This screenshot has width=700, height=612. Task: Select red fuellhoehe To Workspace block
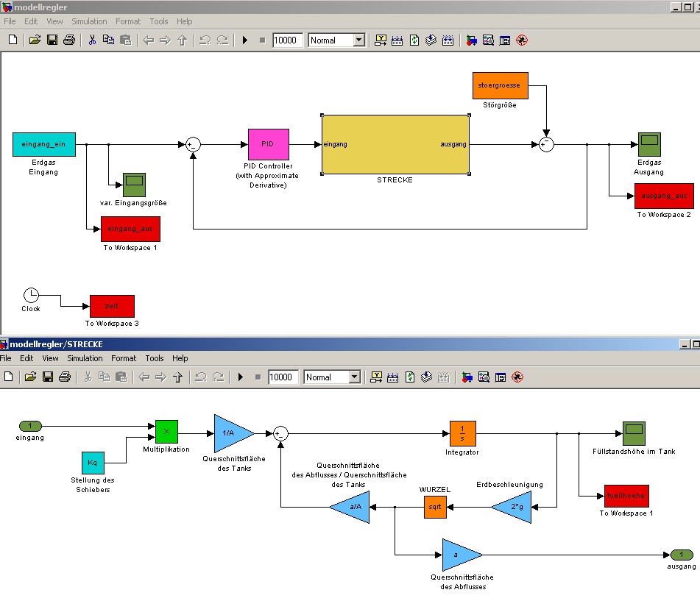[626, 496]
